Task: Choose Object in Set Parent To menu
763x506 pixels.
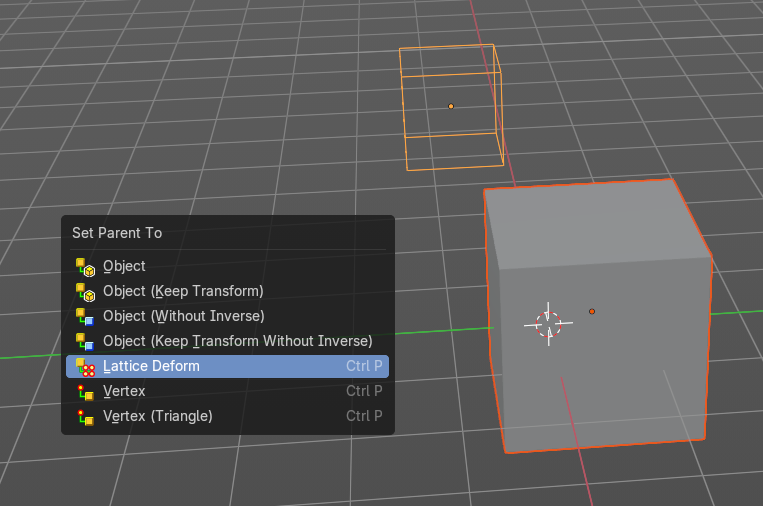Action: [227, 266]
